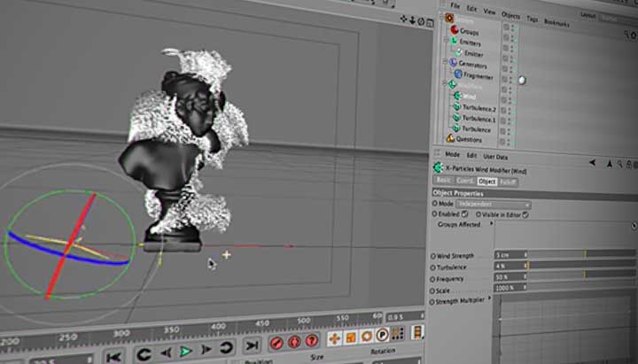Select the Wind modifier icon in the tree
This screenshot has height=364, width=638.
tap(457, 96)
